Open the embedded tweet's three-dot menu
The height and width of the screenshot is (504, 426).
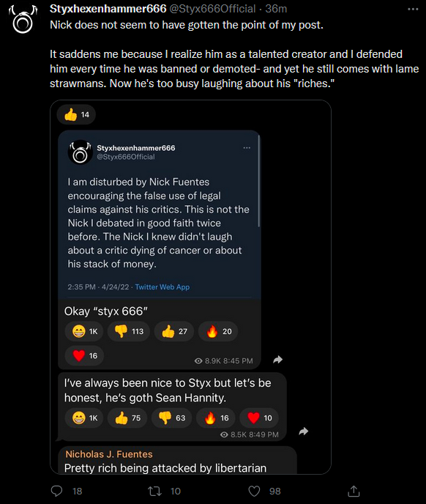pos(247,148)
